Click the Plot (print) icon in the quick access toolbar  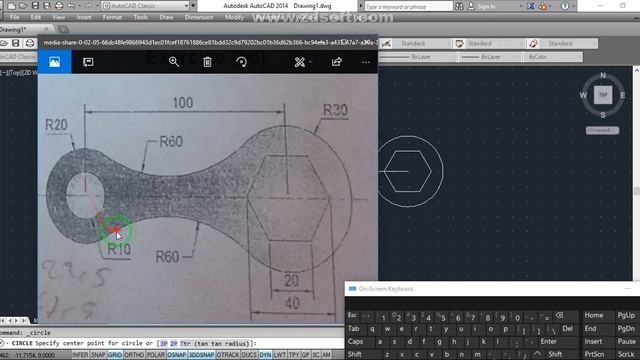59,6
